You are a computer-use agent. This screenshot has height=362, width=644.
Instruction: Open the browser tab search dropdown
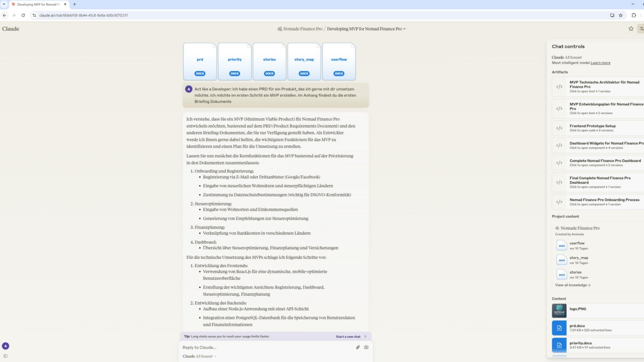[x=4, y=4]
